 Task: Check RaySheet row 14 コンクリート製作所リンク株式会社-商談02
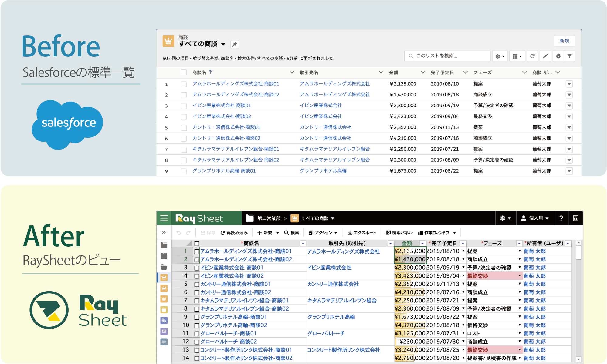click(x=197, y=358)
